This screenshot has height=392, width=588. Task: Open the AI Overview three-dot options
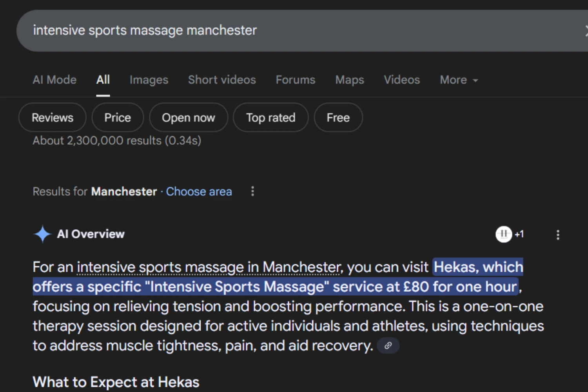click(558, 235)
